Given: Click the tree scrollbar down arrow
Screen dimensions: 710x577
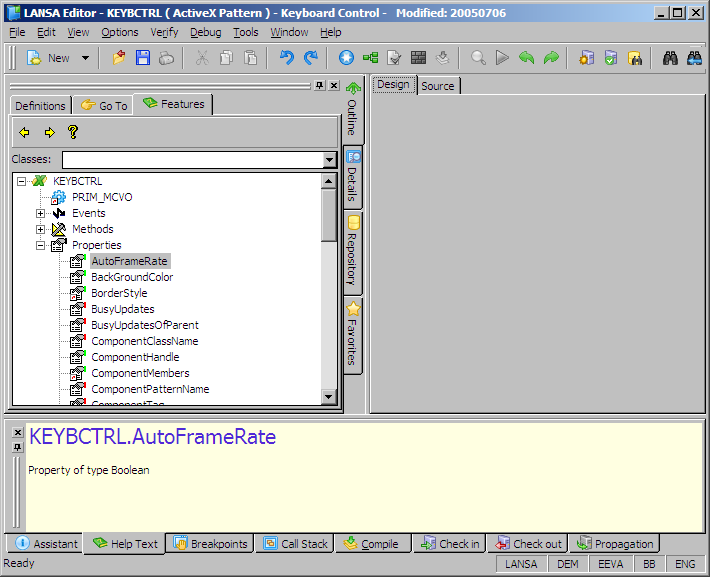Looking at the screenshot, I should (329, 397).
